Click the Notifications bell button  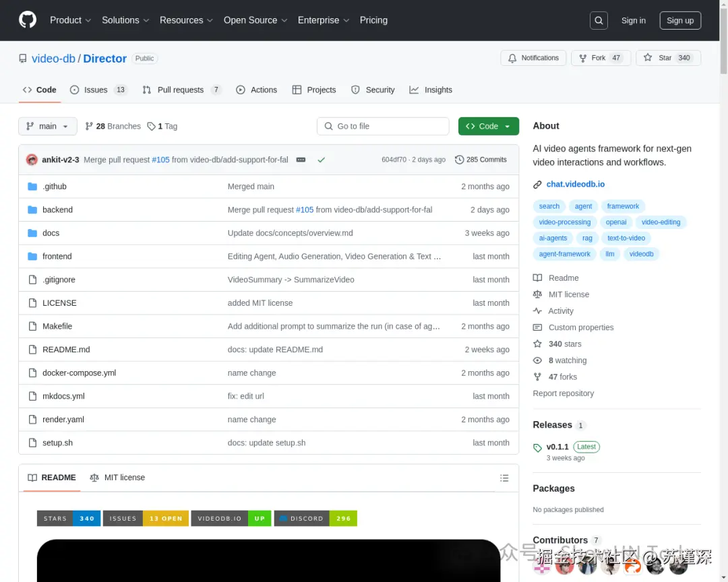pos(533,58)
